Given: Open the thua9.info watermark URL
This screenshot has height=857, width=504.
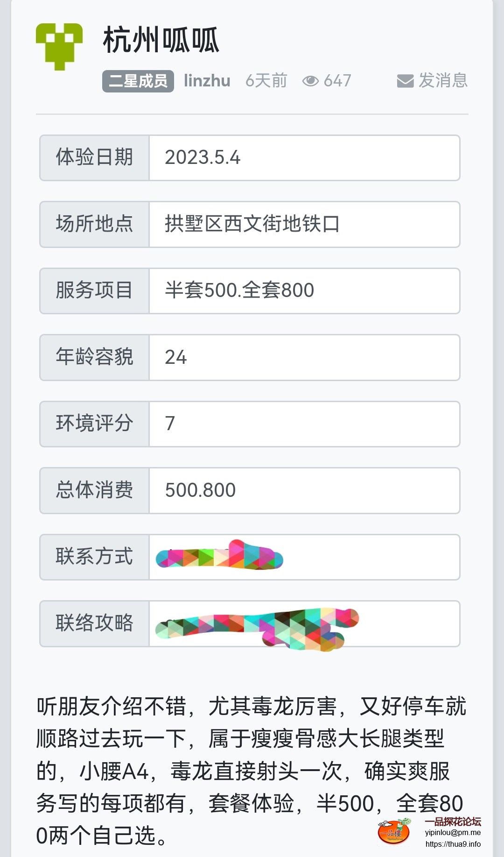Looking at the screenshot, I should coord(453,844).
